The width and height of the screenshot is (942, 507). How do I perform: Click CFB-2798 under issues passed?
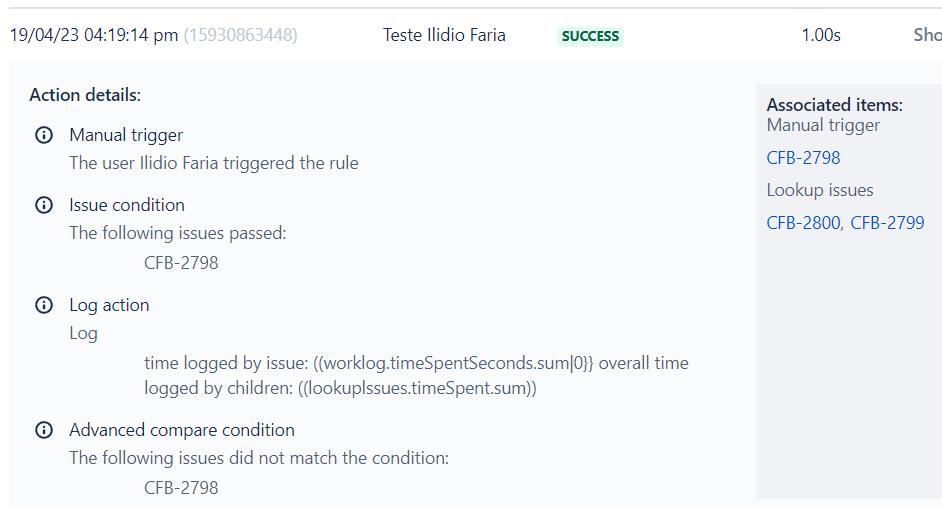point(181,263)
